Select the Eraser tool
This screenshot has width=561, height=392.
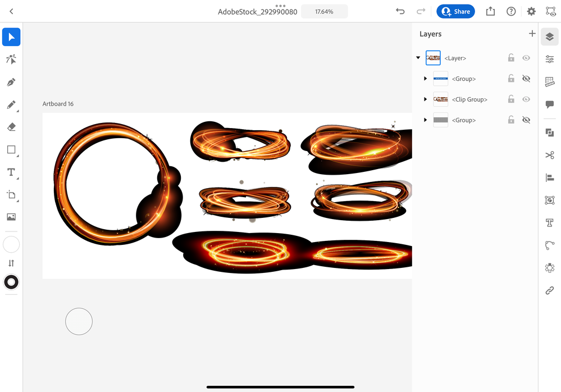[11, 127]
